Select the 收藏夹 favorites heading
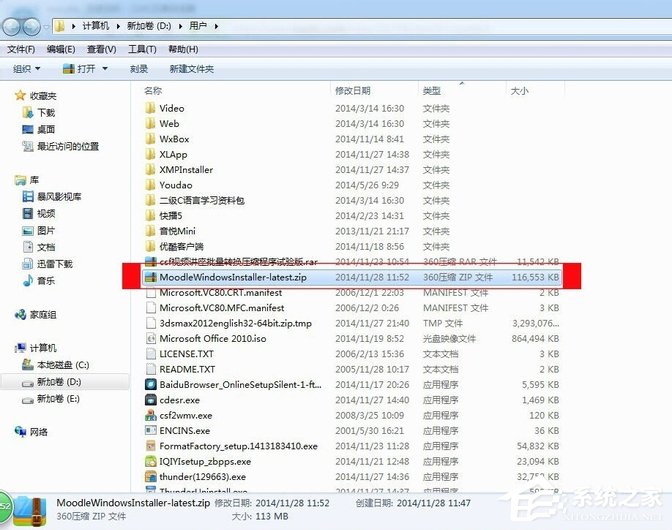This screenshot has height=530, width=672. [x=43, y=96]
